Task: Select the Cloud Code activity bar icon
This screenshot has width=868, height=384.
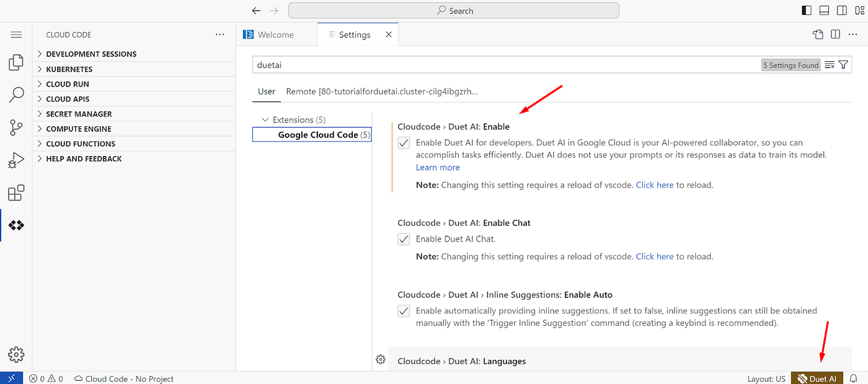Action: [x=16, y=225]
